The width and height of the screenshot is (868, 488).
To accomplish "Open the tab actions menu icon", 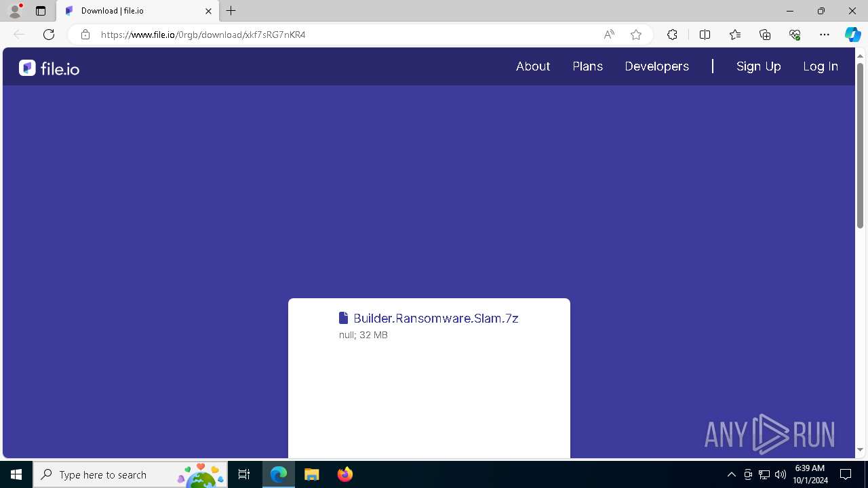I will click(x=41, y=11).
